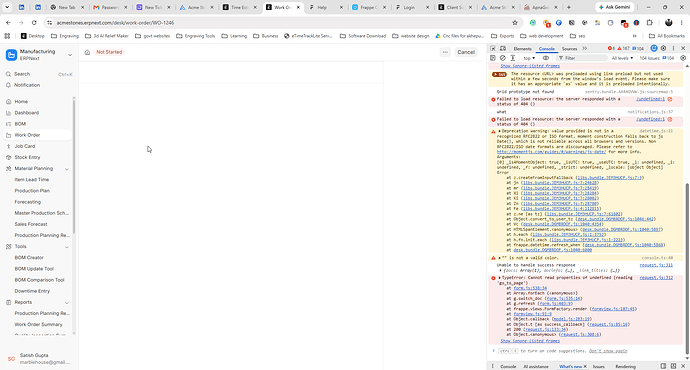Switch to the Sources tab in DevTools
The image size is (690, 370).
(569, 49)
